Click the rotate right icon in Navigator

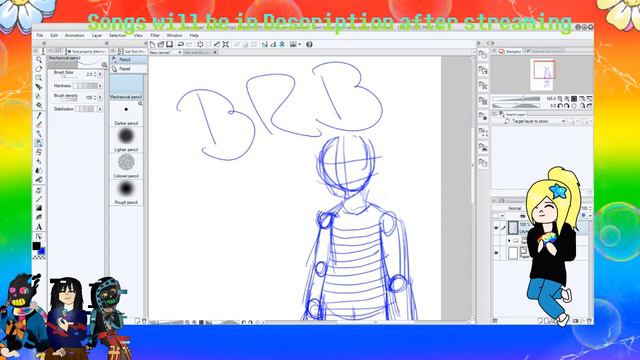567,106
